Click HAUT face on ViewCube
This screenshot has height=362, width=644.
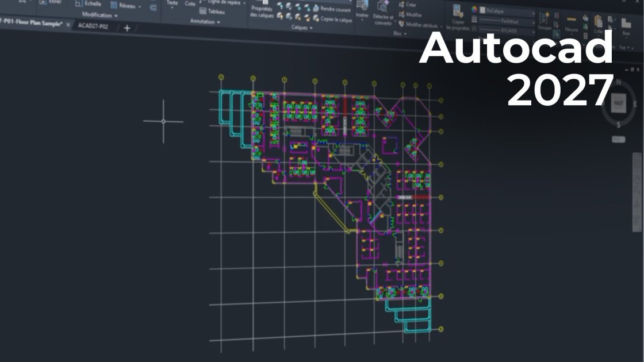(x=619, y=103)
